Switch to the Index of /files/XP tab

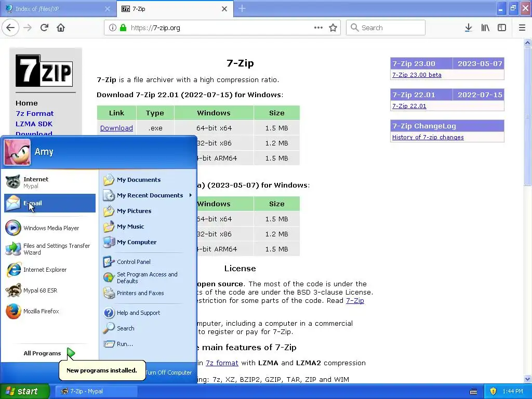click(x=58, y=9)
